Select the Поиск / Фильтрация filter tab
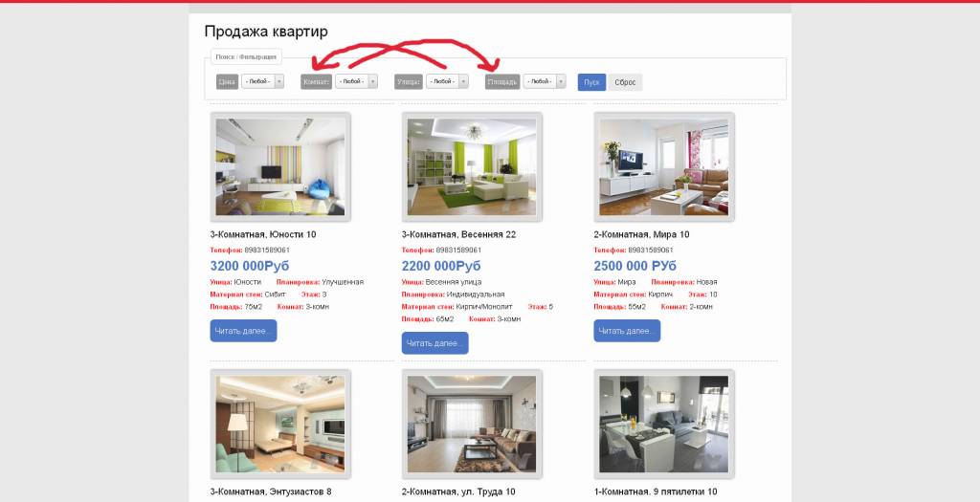 (246, 56)
